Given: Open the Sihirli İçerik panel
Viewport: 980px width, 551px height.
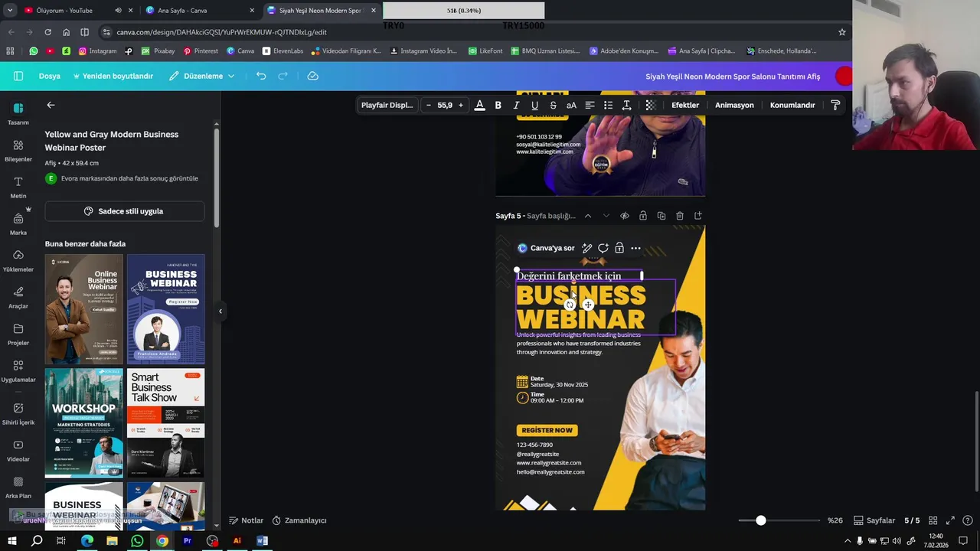Looking at the screenshot, I should click(18, 413).
